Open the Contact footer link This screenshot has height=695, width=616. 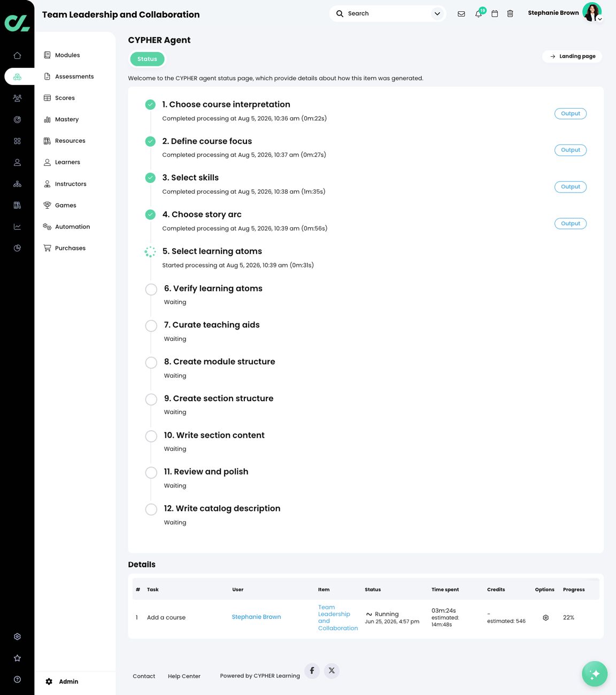point(144,676)
